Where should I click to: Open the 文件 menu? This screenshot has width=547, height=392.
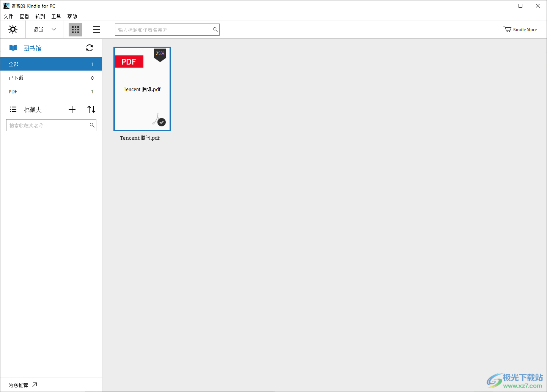[x=8, y=16]
